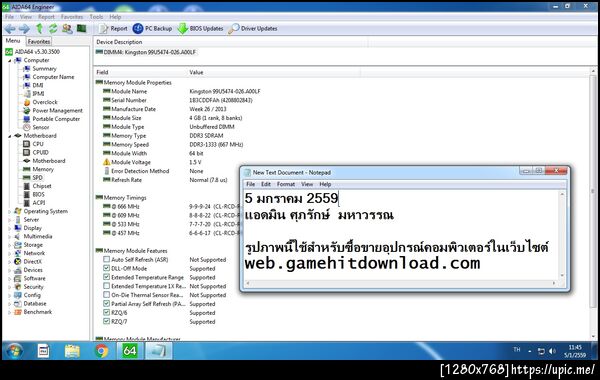The width and height of the screenshot is (600, 380).
Task: Open Notepad's Edit menu
Action: (266, 184)
